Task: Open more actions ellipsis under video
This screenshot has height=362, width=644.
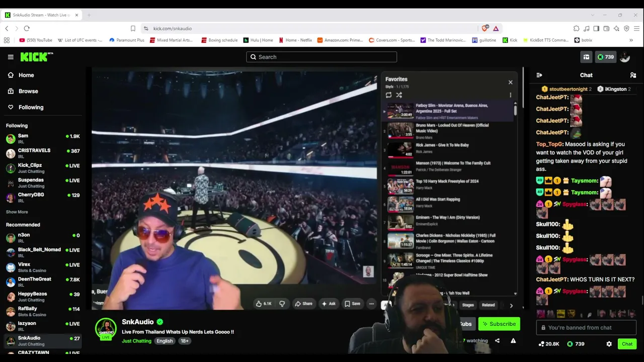Action: tap(371, 304)
